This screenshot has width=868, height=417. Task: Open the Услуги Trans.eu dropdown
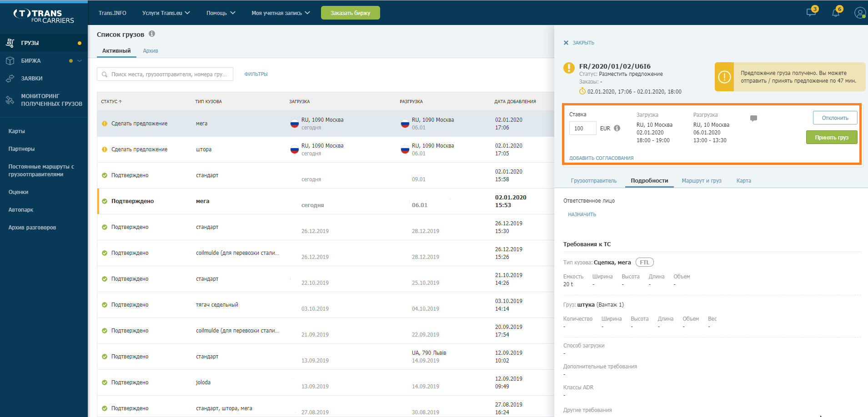coord(166,13)
